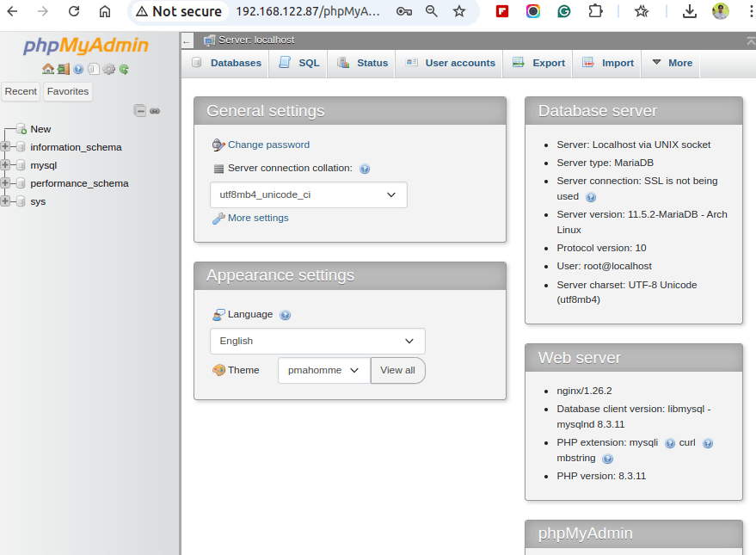
Task: Click the View all themes button
Action: click(x=397, y=370)
